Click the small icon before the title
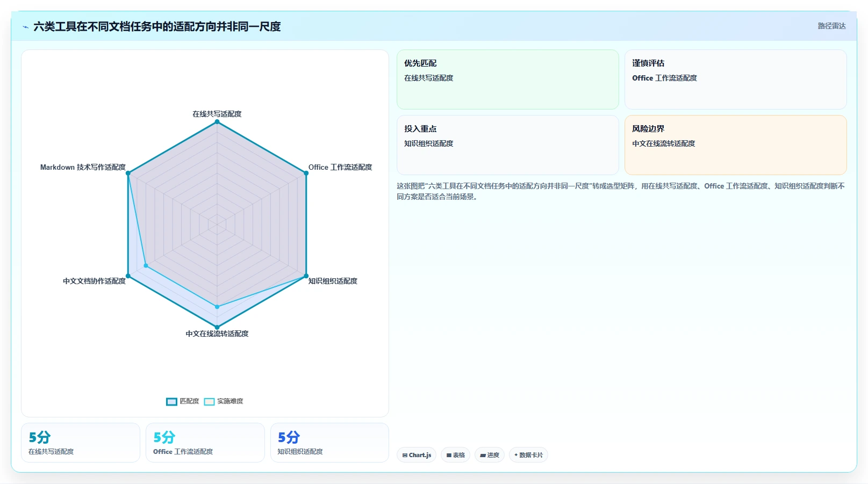868x484 pixels. 25,26
